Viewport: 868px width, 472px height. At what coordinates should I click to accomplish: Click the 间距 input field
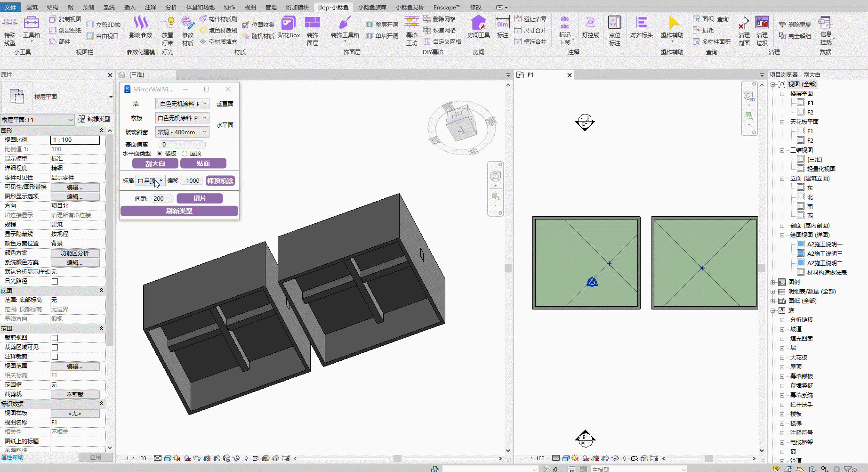[x=161, y=199]
